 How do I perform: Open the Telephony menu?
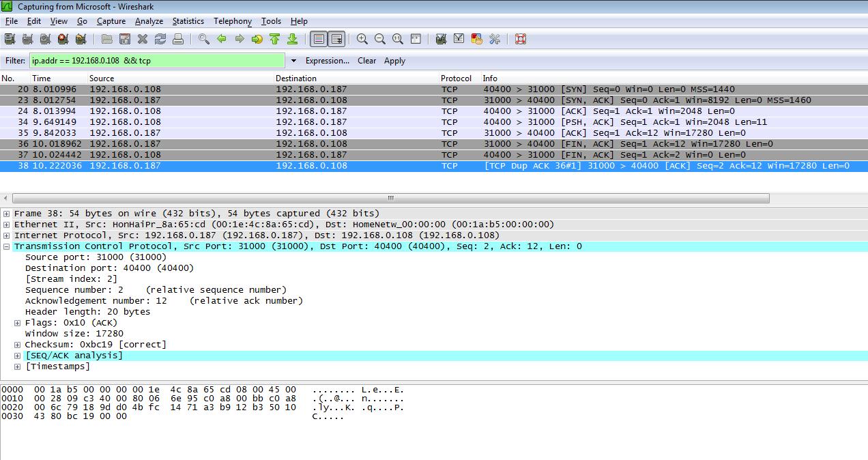click(x=233, y=21)
